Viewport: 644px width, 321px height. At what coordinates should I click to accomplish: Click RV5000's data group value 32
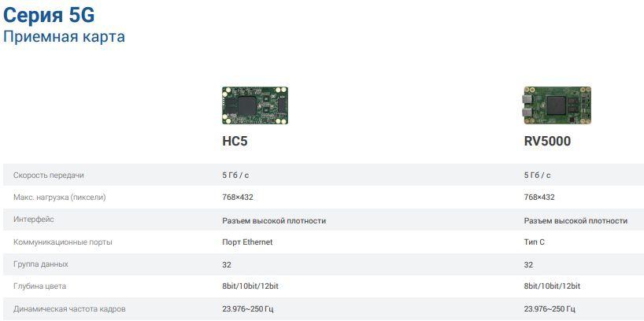coord(528,265)
